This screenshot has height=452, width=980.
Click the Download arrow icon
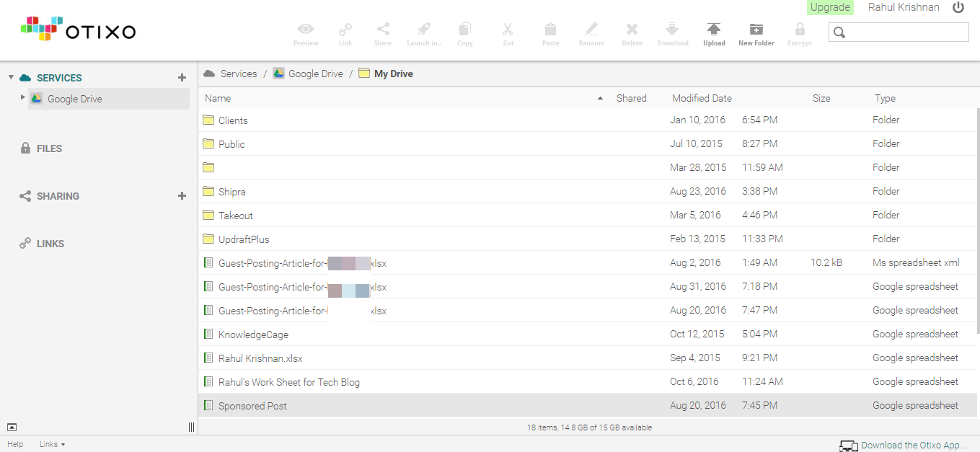click(672, 30)
